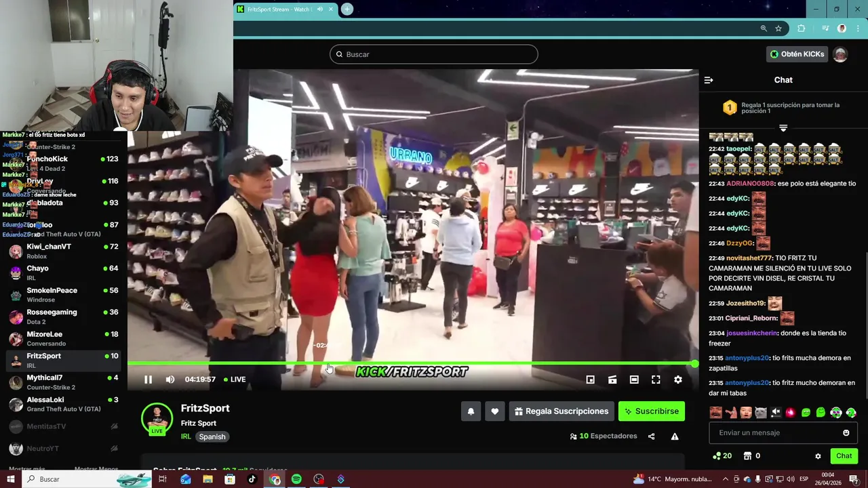Viewport: 868px width, 488px height.
Task: Open Chrome three-dot menu
Action: [856, 28]
